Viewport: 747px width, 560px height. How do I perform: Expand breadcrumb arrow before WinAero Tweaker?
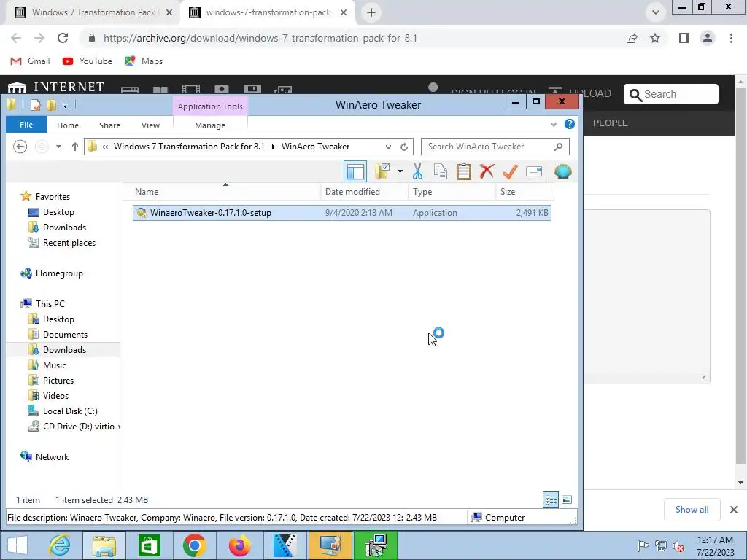coord(274,147)
